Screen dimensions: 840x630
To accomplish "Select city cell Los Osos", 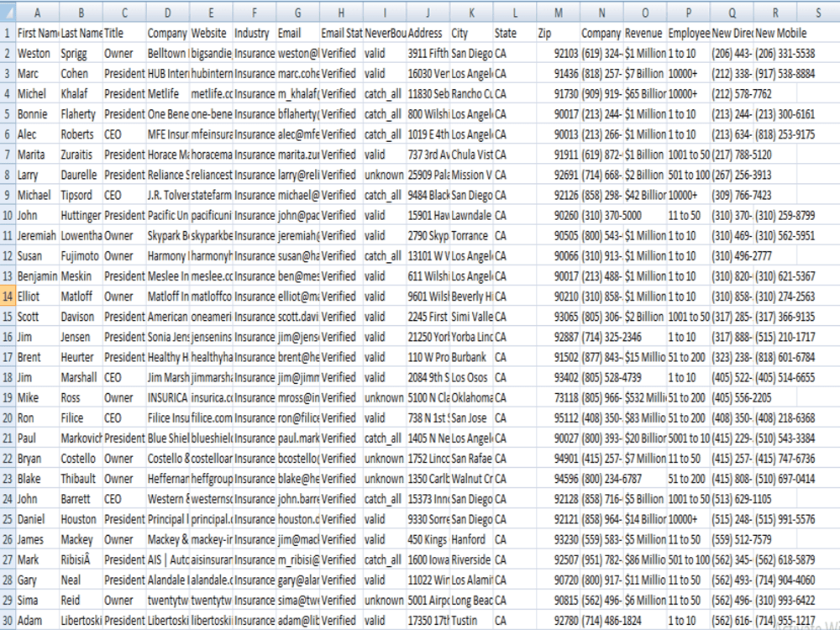I will 471,378.
